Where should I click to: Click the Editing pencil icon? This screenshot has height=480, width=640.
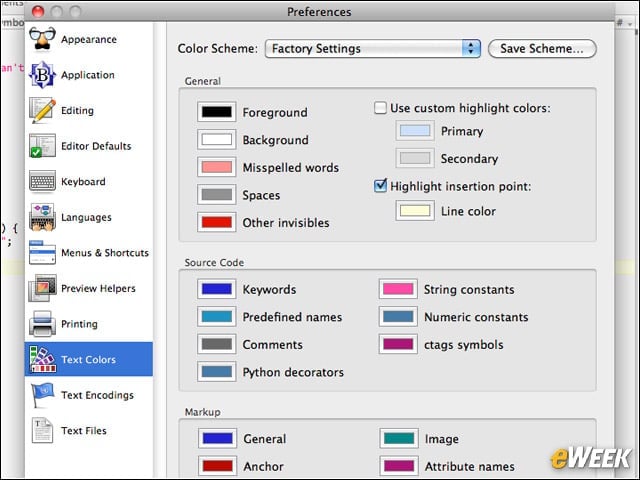coord(42,110)
